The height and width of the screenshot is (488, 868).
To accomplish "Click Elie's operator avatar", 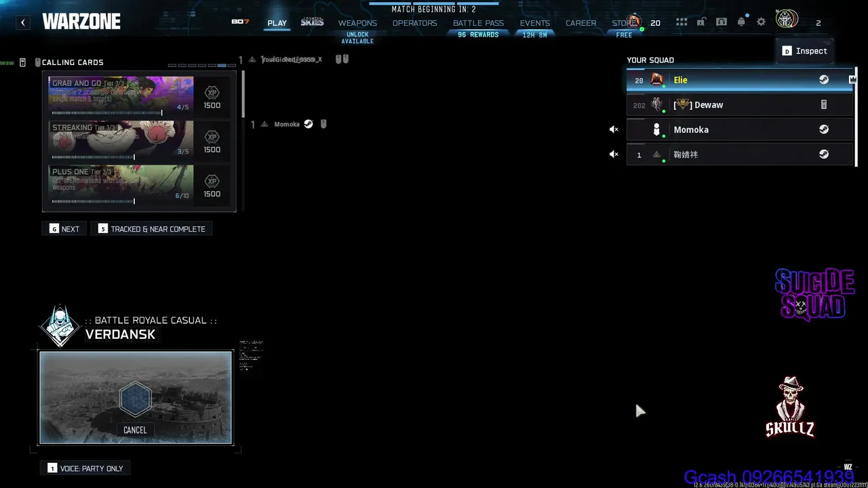I will coord(656,79).
